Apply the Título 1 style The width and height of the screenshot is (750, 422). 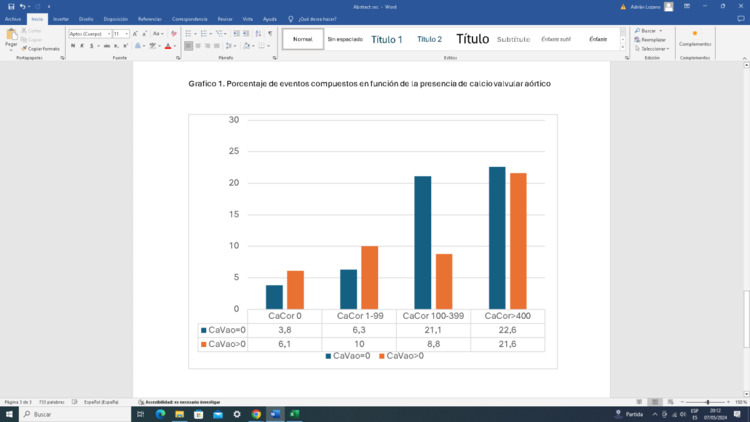click(387, 39)
